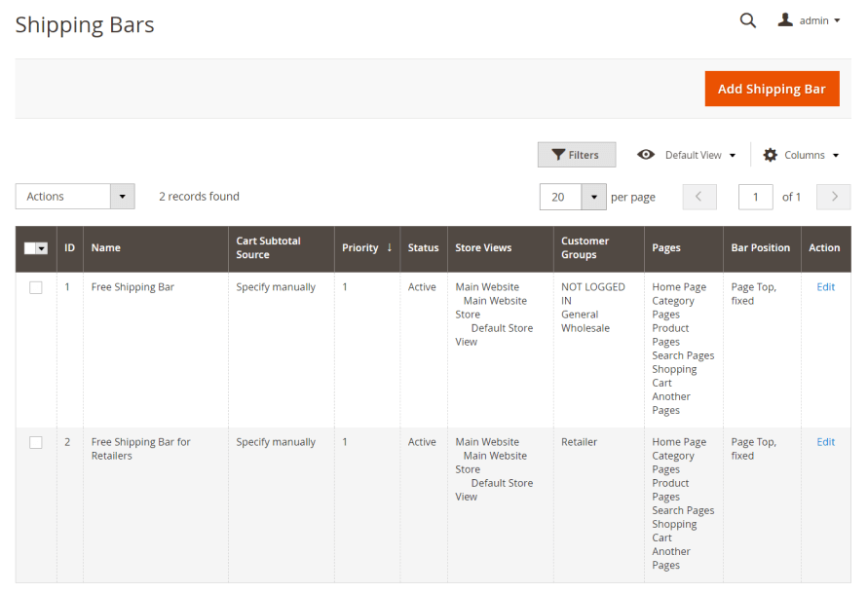Check the box for Free Shipping Bar
Screen dimensions: 868x593
click(x=36, y=287)
